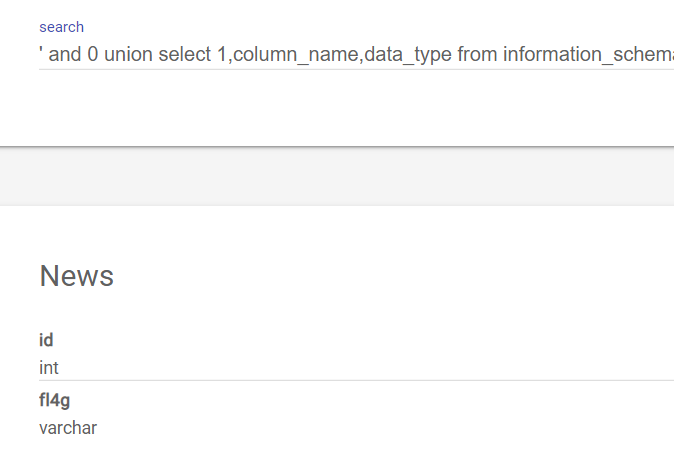Click the 'int' data type text
The image size is (674, 453).
pos(49,368)
